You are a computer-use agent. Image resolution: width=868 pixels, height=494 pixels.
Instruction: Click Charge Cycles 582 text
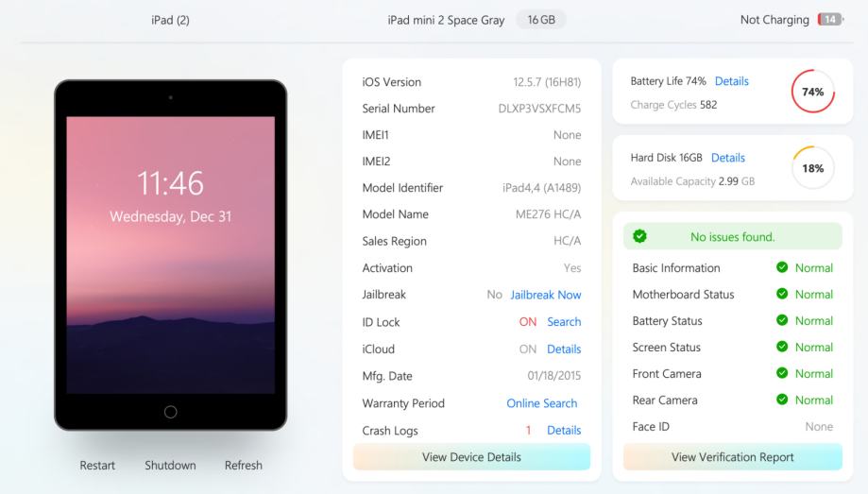[673, 105]
